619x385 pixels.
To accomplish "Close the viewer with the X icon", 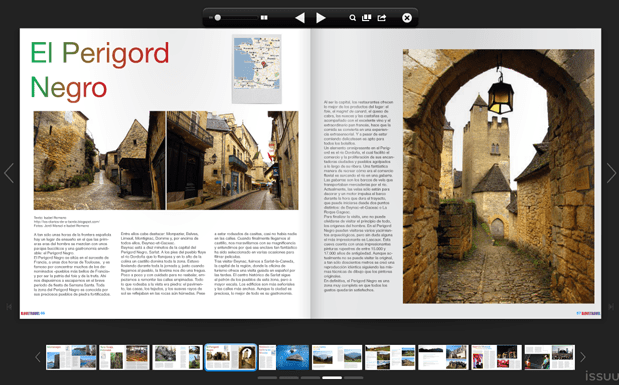I will (407, 18).
